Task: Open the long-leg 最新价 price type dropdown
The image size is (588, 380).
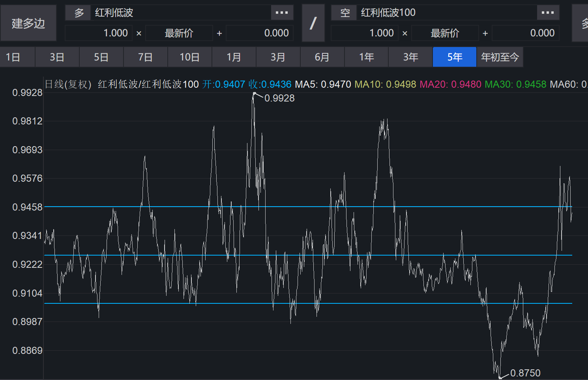Action: pos(179,33)
